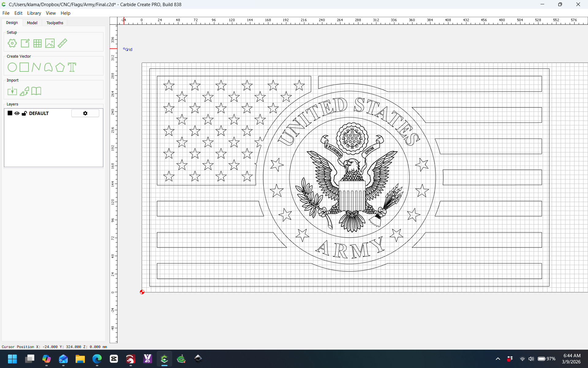Open Job Setup with the gear icon

(12, 43)
